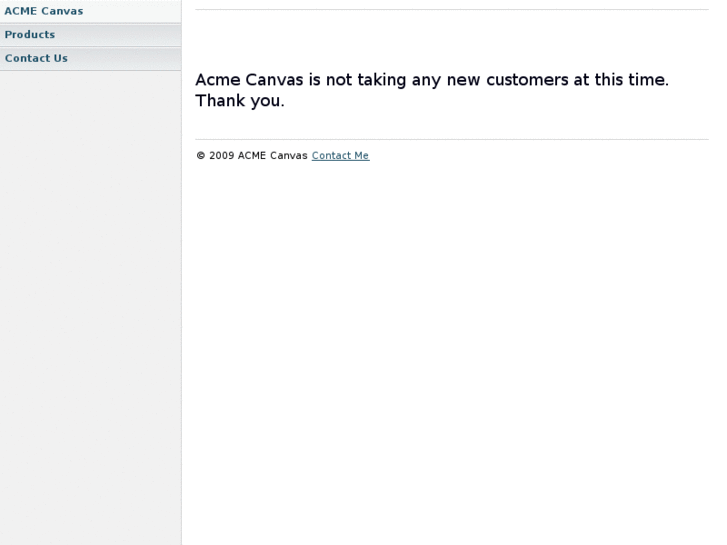Select Products in the sidebar navigation
This screenshot has width=727, height=545.
pyautogui.click(x=30, y=35)
